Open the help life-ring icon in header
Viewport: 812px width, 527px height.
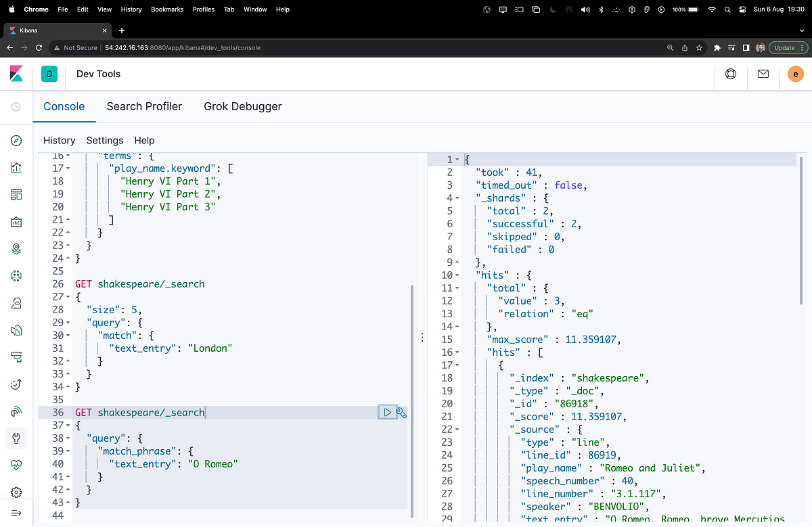(731, 74)
